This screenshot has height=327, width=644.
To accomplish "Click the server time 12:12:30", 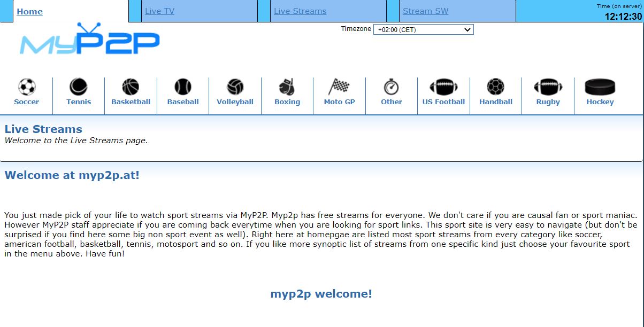I will [623, 16].
